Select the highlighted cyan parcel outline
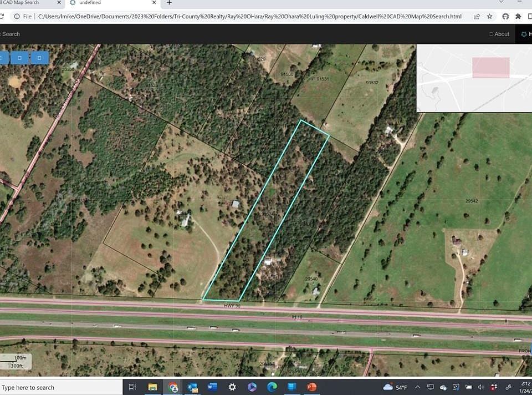 265,211
